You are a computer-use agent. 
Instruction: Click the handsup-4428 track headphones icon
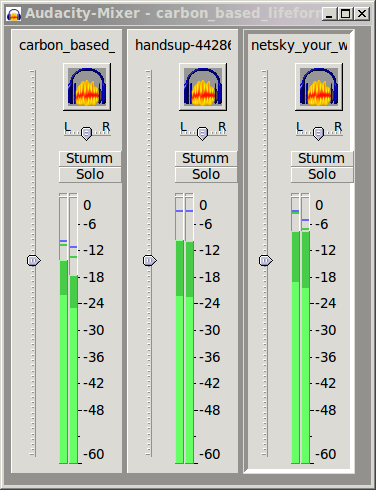(203, 87)
